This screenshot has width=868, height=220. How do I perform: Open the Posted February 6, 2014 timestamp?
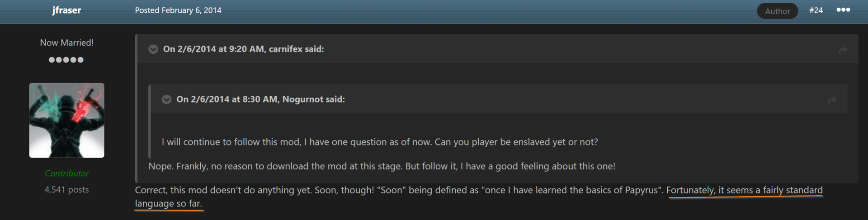178,10
